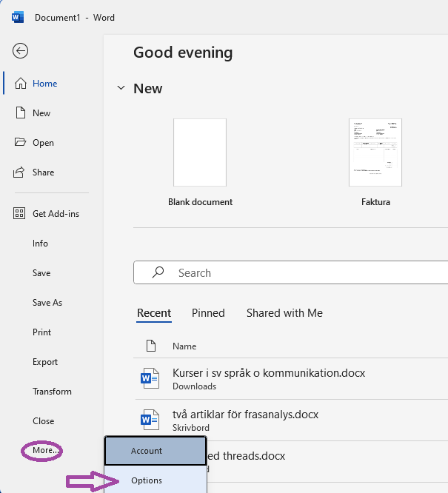Click the Get Add-ins grid icon

19,213
